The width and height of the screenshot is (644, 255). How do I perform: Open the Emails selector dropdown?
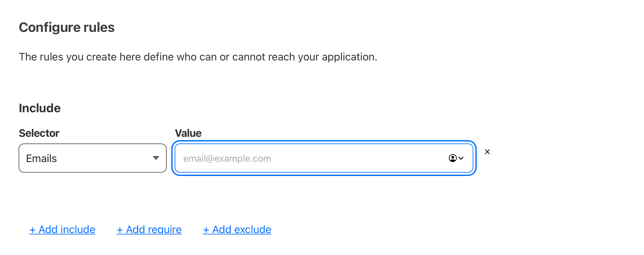tap(92, 158)
